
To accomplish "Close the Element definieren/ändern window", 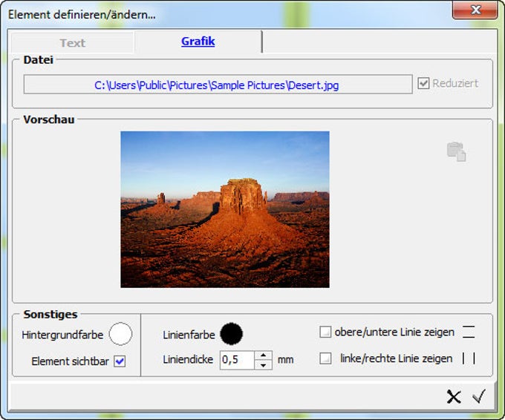I will tap(475, 10).
